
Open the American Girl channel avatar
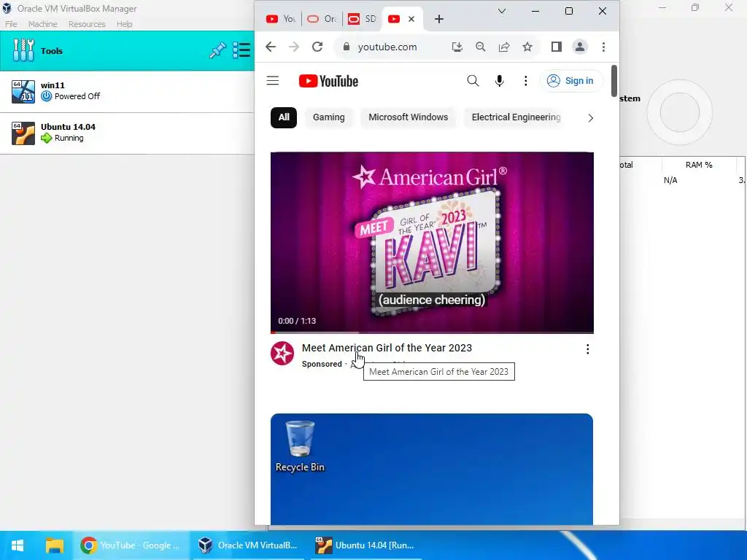click(282, 354)
